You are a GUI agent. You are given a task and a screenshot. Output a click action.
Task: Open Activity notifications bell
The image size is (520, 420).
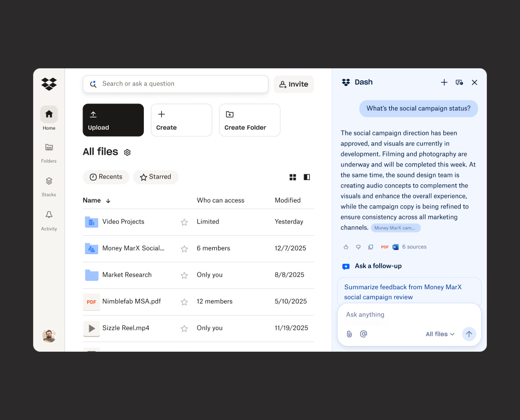point(49,220)
